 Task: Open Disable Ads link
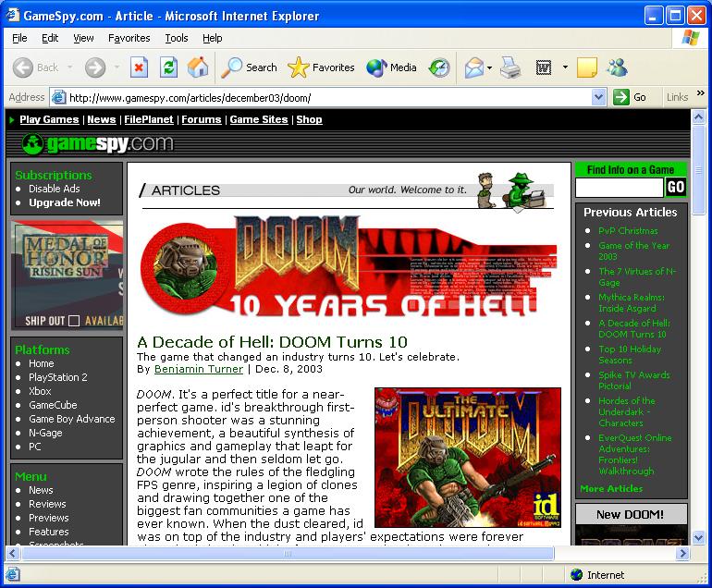pyautogui.click(x=54, y=189)
